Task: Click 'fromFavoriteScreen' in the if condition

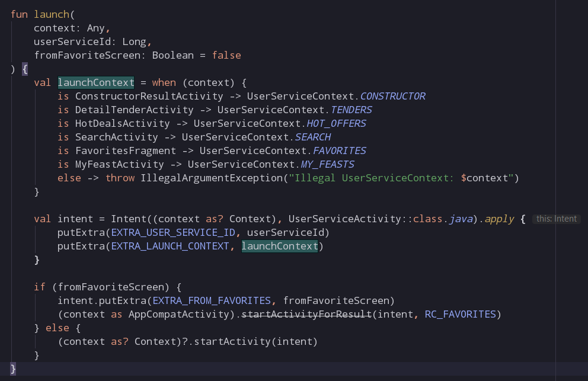Action: click(x=111, y=287)
